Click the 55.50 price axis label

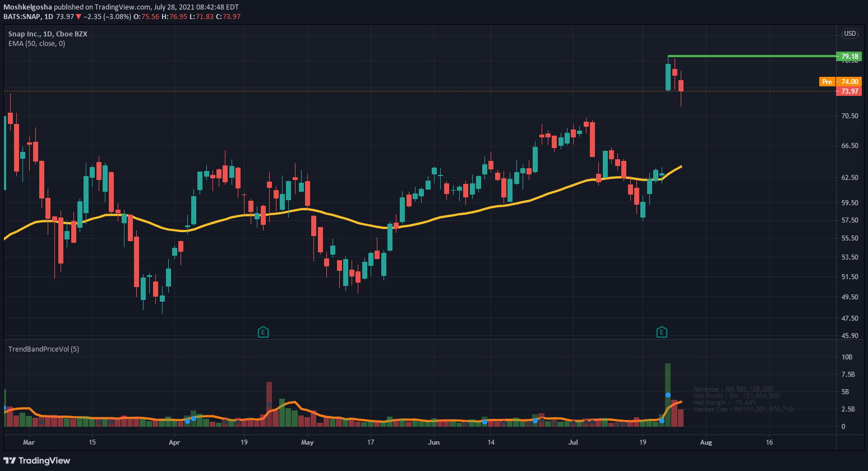850,238
